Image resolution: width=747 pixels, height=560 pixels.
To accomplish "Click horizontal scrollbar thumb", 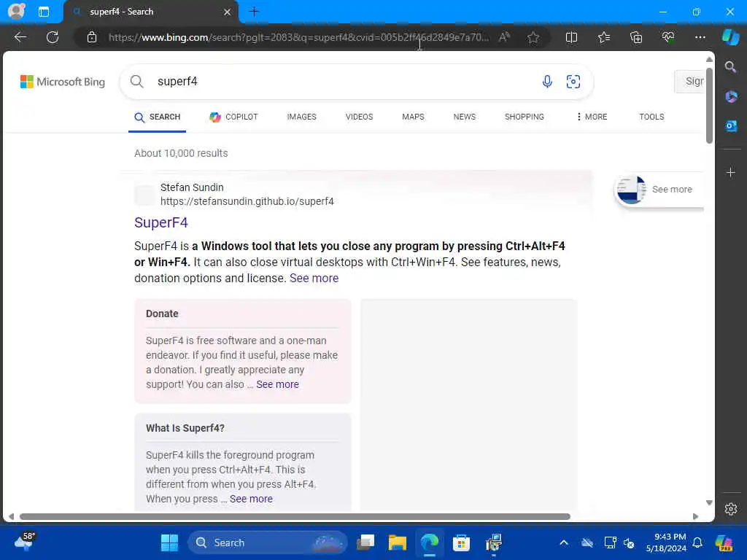I will pos(295,517).
